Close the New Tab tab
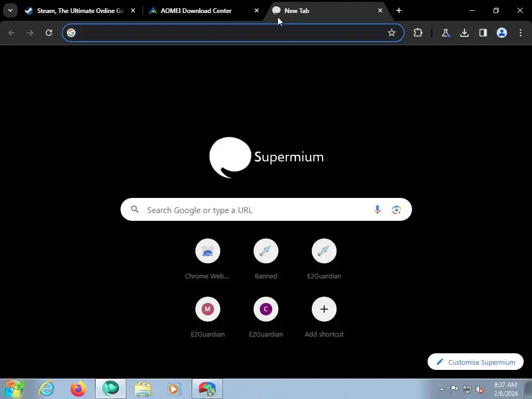532x399 pixels. pyautogui.click(x=380, y=10)
